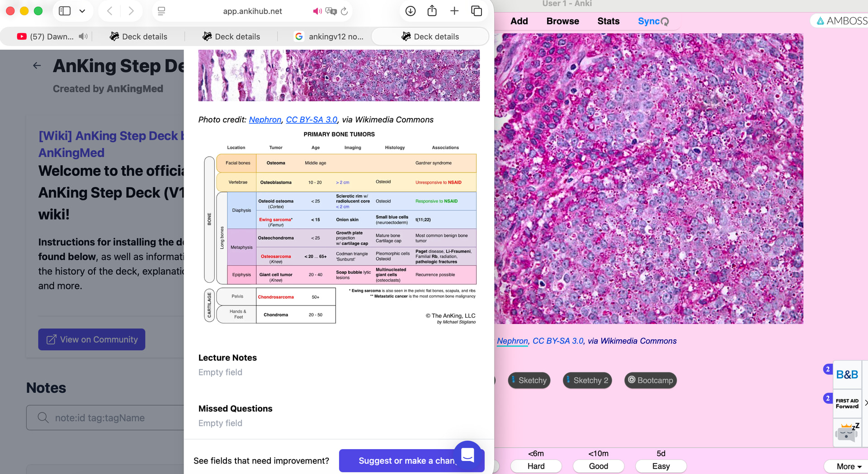Click the Bootcamp button
Image resolution: width=868 pixels, height=474 pixels.
tap(651, 380)
